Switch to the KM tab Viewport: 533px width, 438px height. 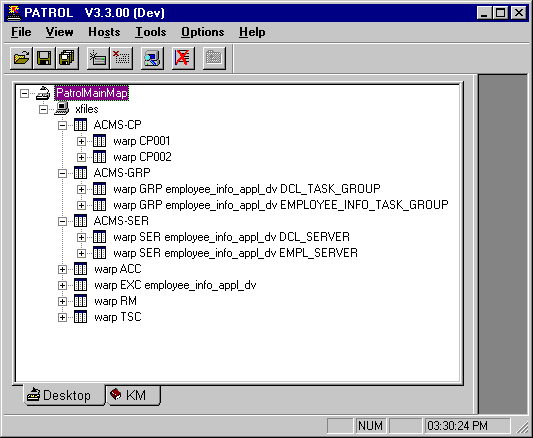(133, 395)
